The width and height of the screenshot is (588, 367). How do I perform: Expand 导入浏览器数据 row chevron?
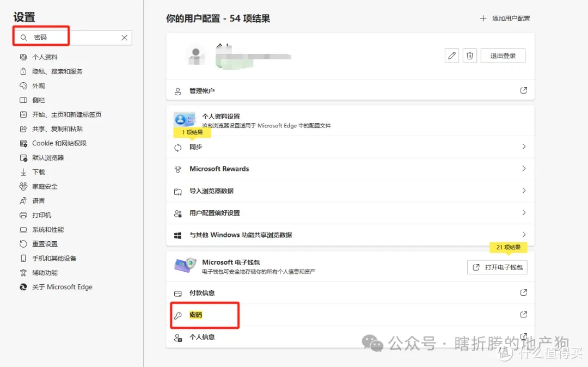pos(524,191)
